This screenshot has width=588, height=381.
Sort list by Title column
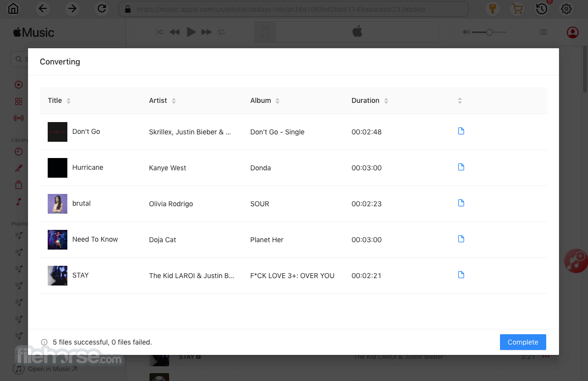tap(59, 100)
